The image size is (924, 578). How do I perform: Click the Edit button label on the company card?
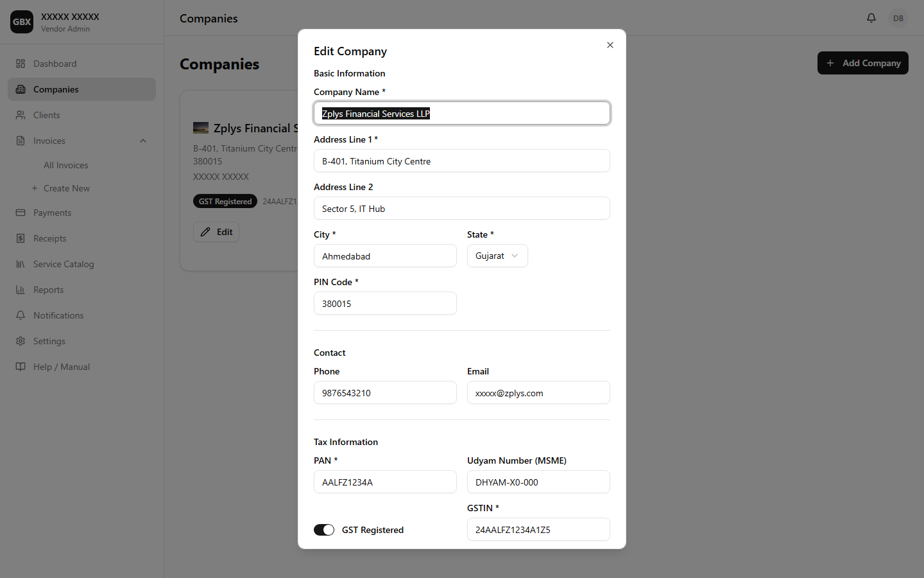[x=225, y=232]
